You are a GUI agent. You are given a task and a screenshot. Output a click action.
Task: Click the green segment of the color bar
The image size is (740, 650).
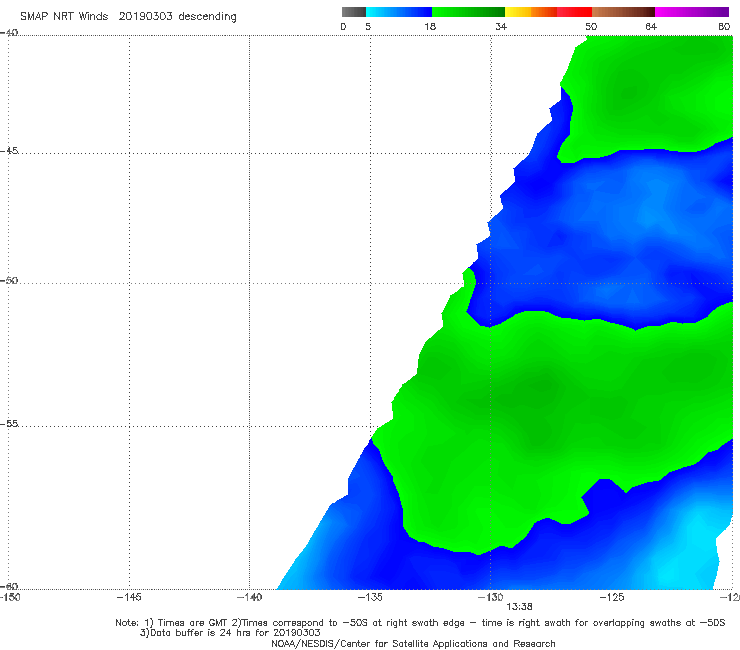[x=468, y=12]
